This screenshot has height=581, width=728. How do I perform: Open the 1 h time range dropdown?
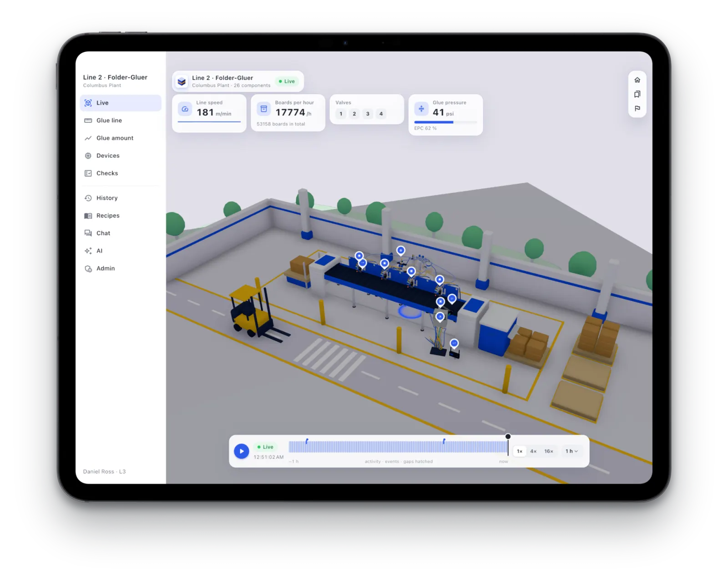tap(571, 451)
